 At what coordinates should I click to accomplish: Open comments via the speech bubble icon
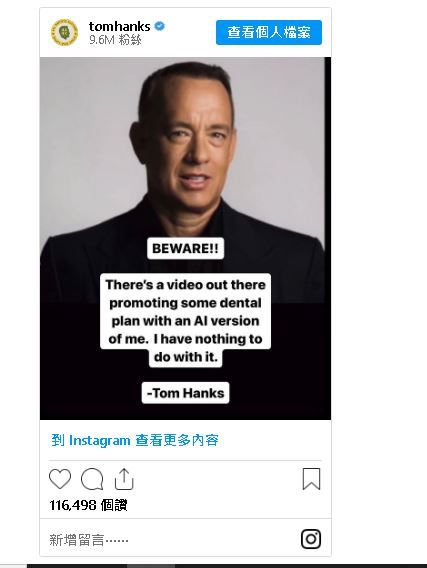click(92, 479)
